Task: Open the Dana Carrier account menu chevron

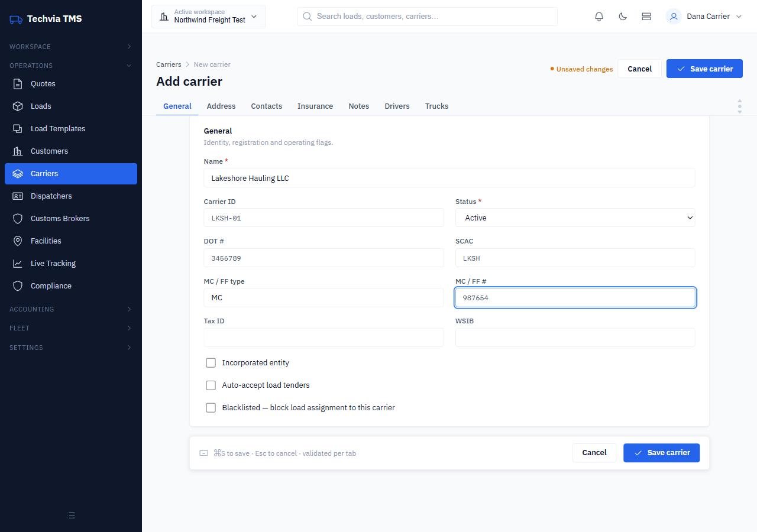Action: 739,17
